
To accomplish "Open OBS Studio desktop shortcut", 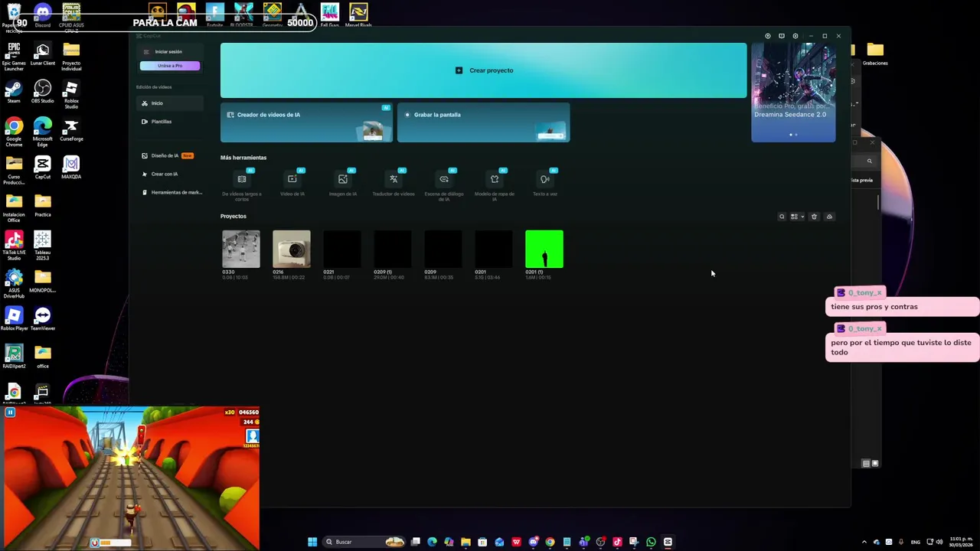I will tap(43, 92).
